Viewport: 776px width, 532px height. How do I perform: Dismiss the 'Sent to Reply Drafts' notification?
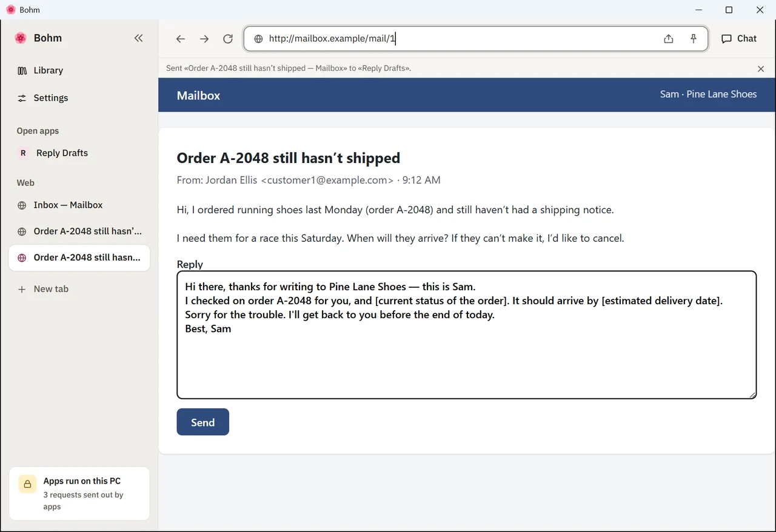point(761,68)
